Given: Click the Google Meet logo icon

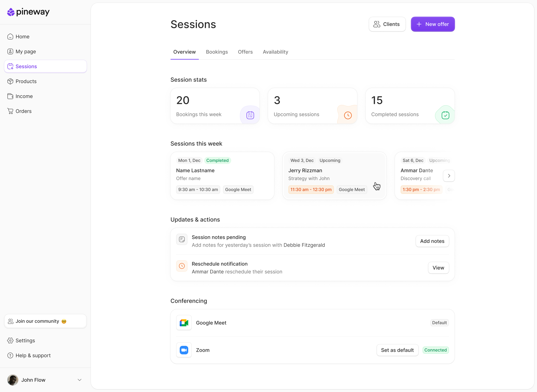Looking at the screenshot, I should 184,323.
